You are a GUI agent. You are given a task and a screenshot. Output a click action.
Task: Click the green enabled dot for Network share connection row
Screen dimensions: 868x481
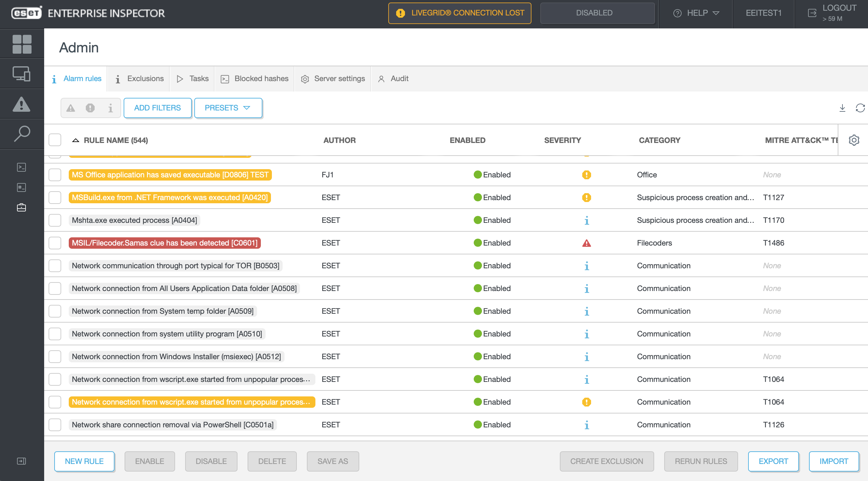click(x=478, y=425)
